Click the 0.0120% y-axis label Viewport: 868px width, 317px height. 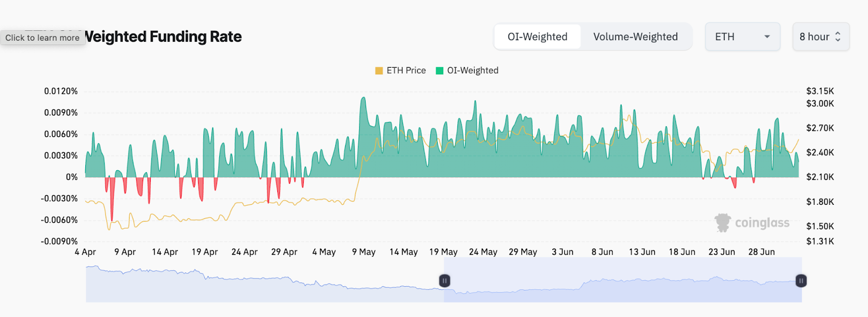(61, 91)
